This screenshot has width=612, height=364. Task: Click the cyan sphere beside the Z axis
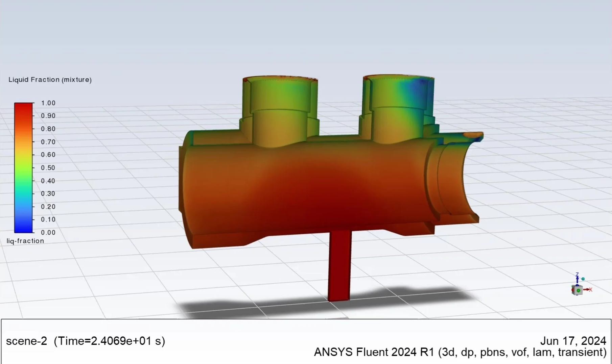[x=583, y=279]
